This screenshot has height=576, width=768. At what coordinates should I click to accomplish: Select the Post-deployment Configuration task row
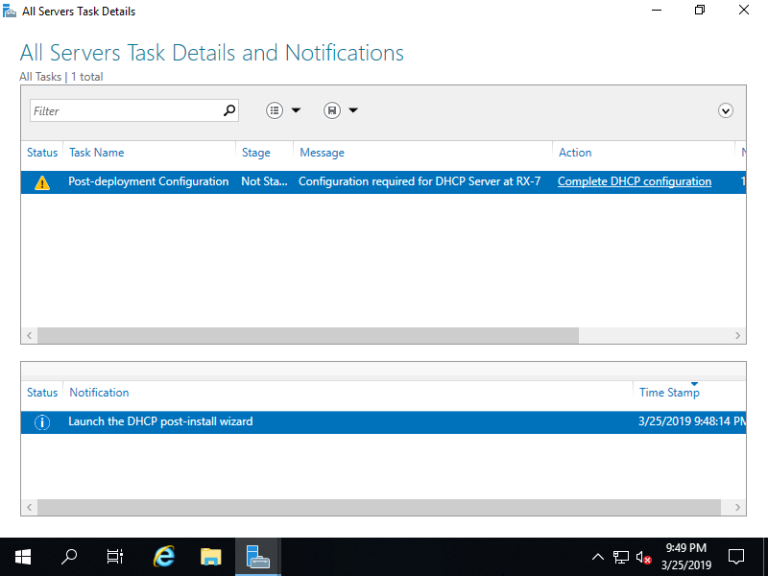tap(148, 182)
